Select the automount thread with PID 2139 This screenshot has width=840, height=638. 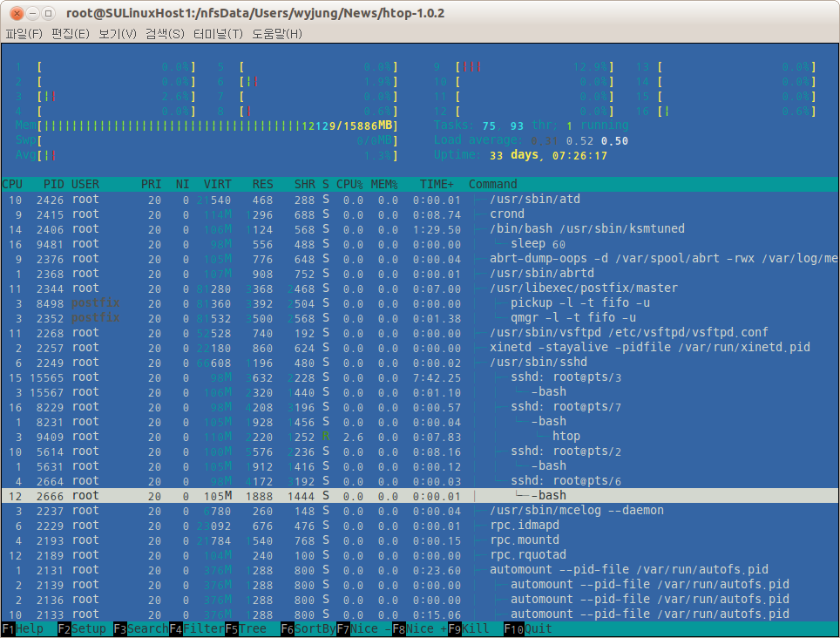pos(420,585)
